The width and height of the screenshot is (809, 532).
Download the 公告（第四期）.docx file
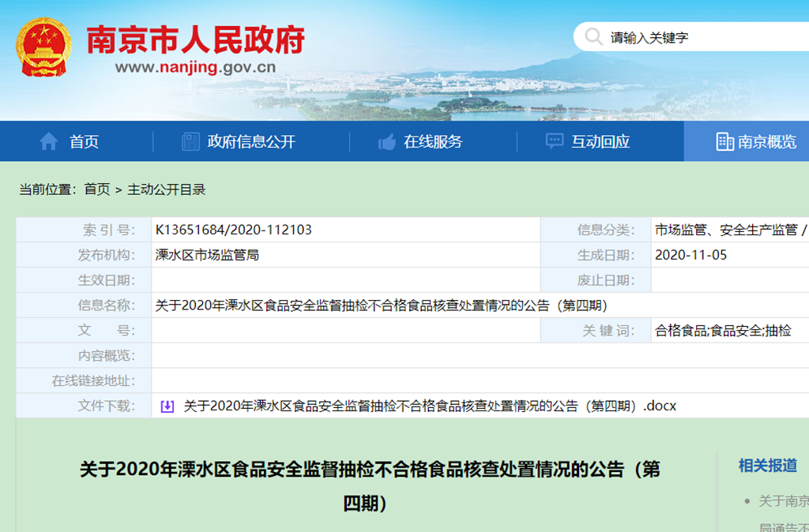[430, 406]
